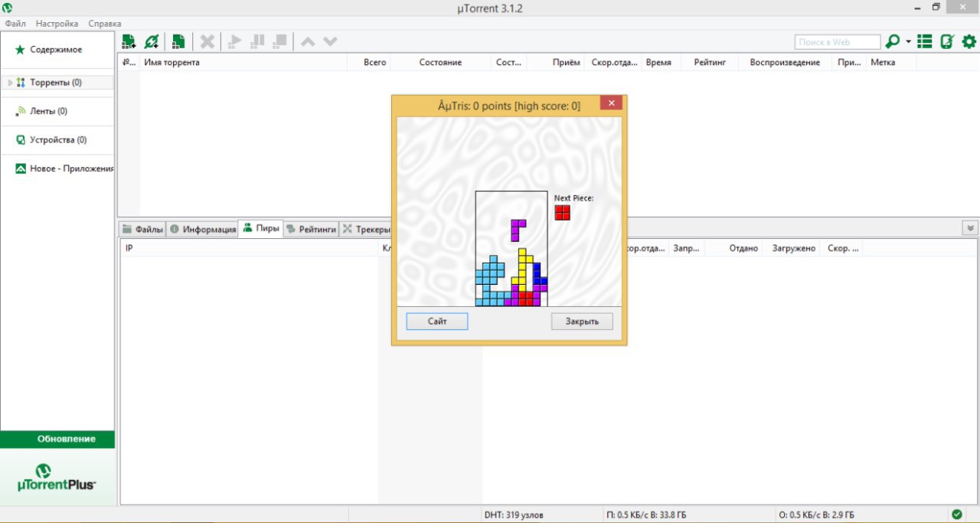Switch to the Рейтинги tab
Viewport: 980px width, 523px height.
click(x=311, y=229)
